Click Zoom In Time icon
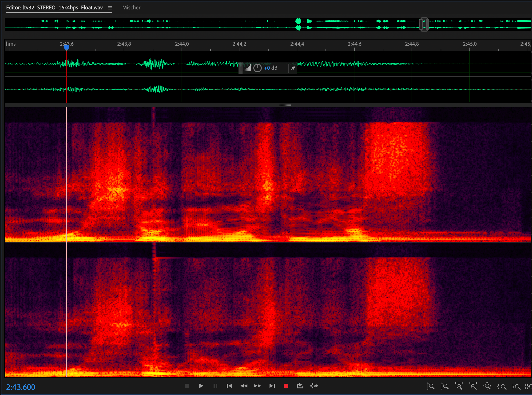Screen dimensions: 532x395 pyautogui.click(x=459, y=386)
